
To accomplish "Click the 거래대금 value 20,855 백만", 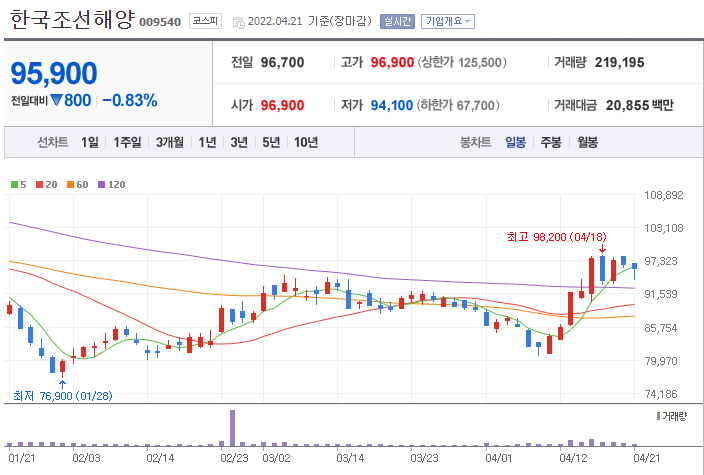I will (640, 106).
